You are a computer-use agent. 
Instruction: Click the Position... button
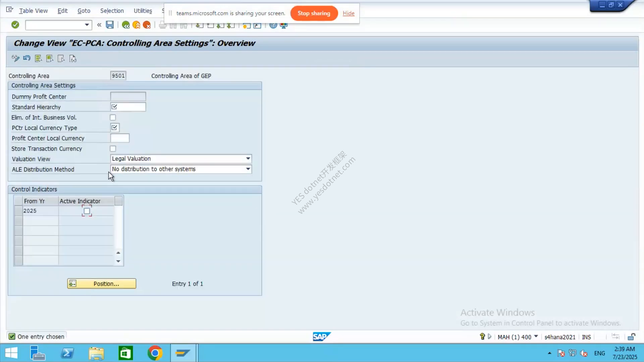click(x=102, y=284)
